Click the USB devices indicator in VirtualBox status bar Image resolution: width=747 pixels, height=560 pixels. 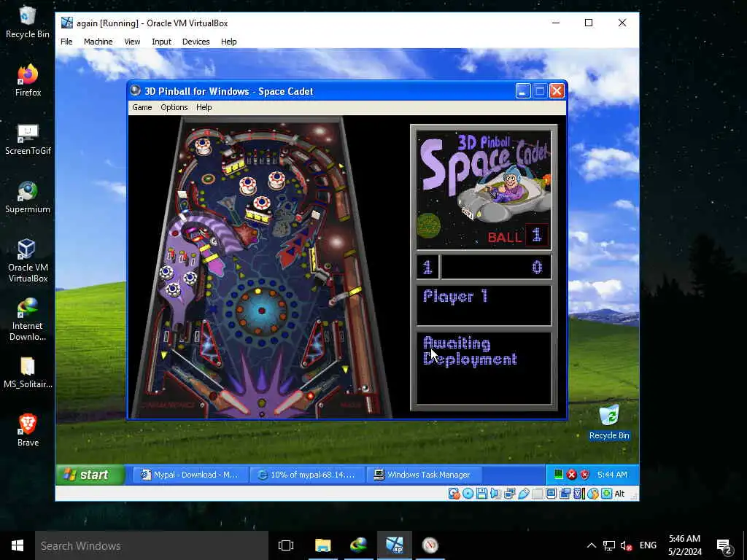(523, 494)
